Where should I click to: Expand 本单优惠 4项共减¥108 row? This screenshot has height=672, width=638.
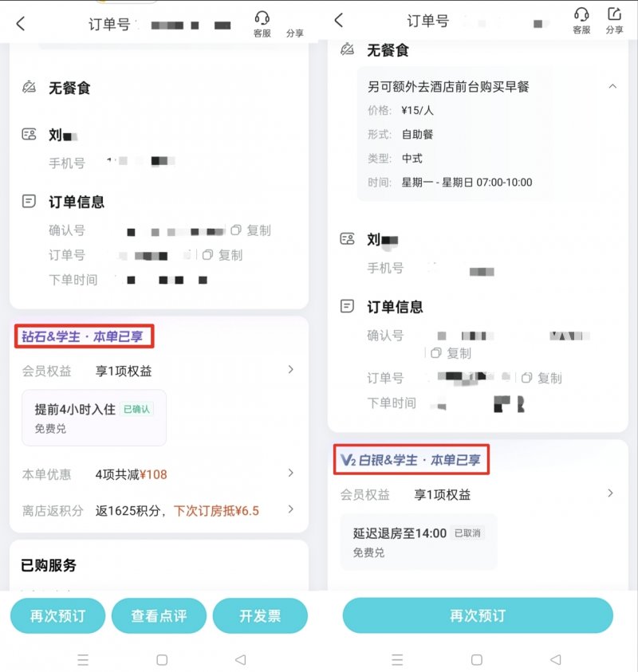click(x=158, y=474)
